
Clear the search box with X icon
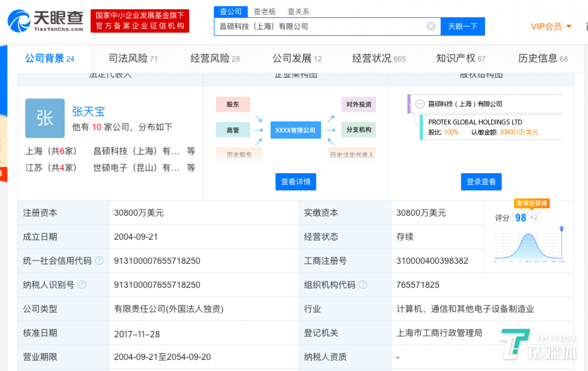pyautogui.click(x=431, y=27)
